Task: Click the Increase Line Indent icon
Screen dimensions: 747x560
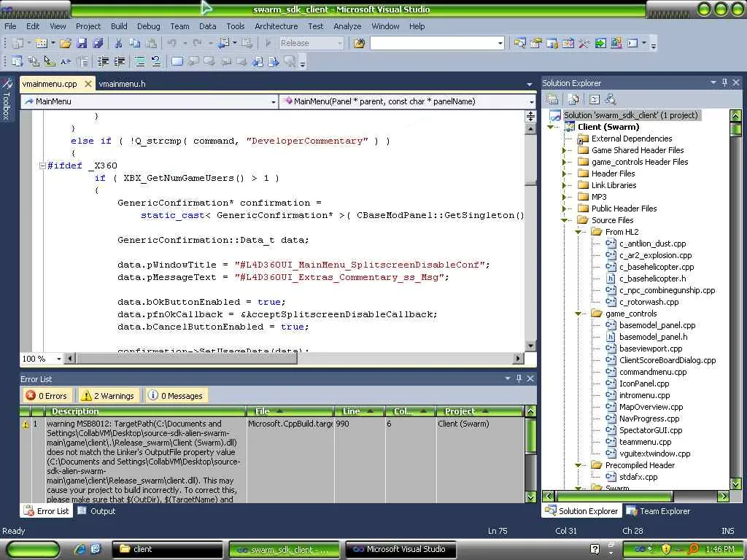Action: (x=119, y=61)
